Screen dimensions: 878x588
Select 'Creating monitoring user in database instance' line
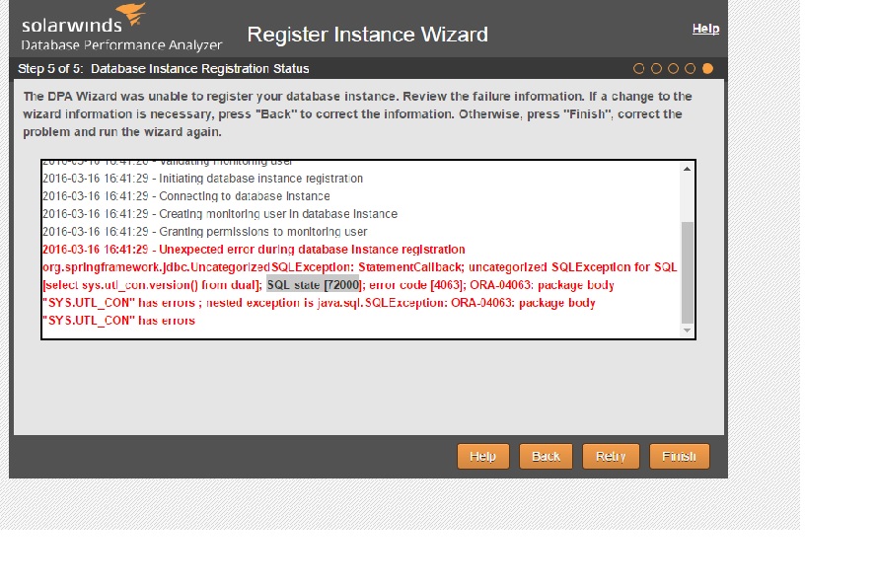(220, 214)
